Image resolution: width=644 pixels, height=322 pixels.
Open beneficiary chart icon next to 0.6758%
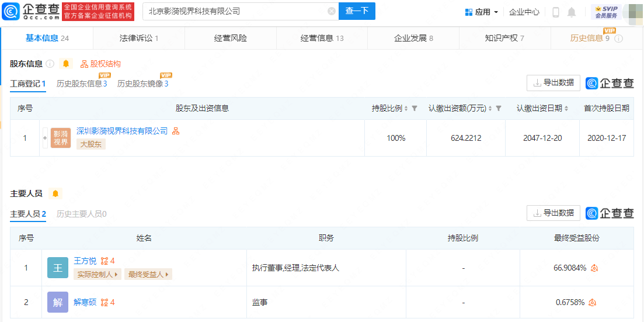click(592, 302)
